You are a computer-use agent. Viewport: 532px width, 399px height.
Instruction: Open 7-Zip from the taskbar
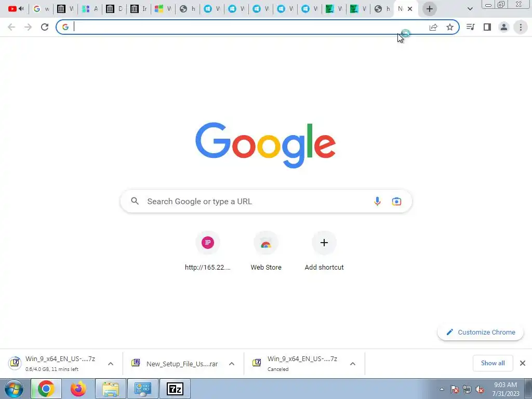(x=175, y=389)
